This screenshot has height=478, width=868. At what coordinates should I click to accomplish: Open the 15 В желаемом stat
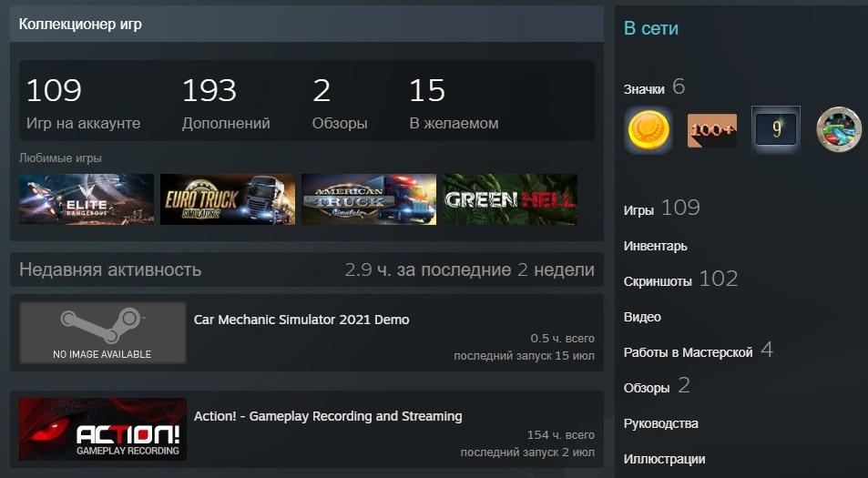click(454, 104)
